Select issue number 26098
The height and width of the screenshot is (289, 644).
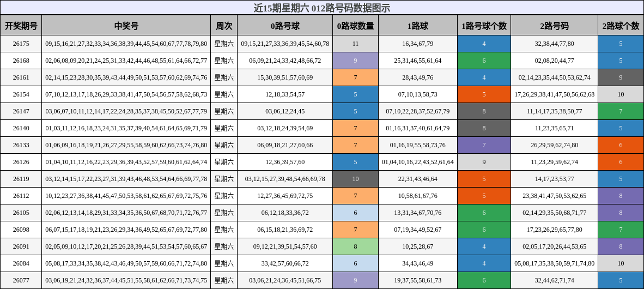tap(21, 230)
